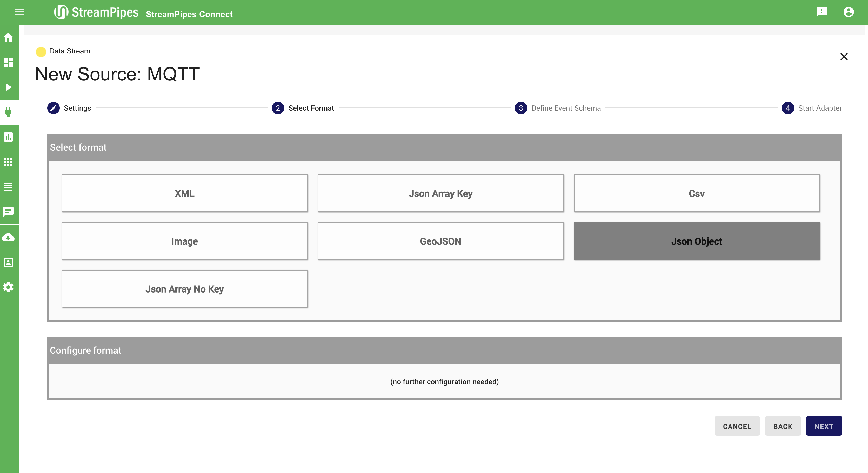Open StreamPipes Connect plug icon

8,112
